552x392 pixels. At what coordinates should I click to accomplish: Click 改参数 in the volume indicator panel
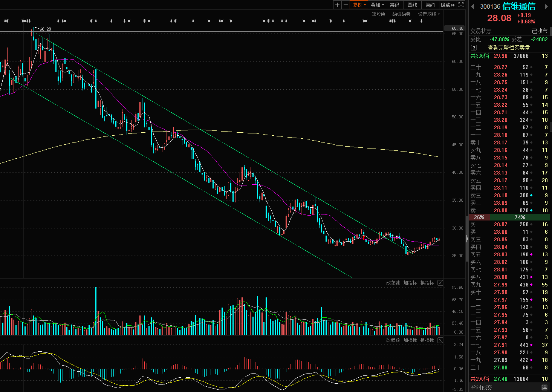(x=393, y=283)
